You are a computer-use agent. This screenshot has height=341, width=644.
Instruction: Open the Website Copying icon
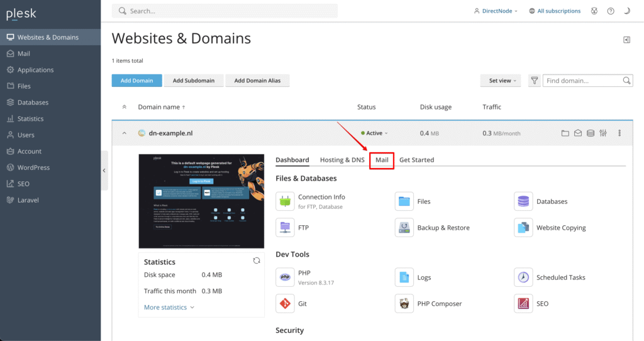point(523,228)
